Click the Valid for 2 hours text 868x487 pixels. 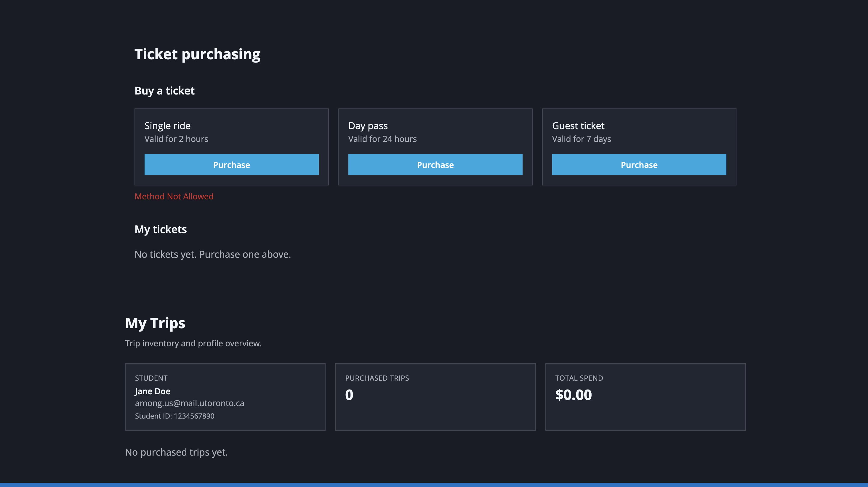click(x=176, y=139)
